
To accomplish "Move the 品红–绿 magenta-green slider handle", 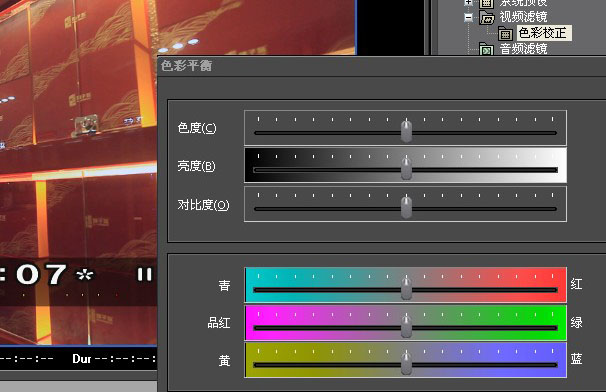I will (x=406, y=326).
